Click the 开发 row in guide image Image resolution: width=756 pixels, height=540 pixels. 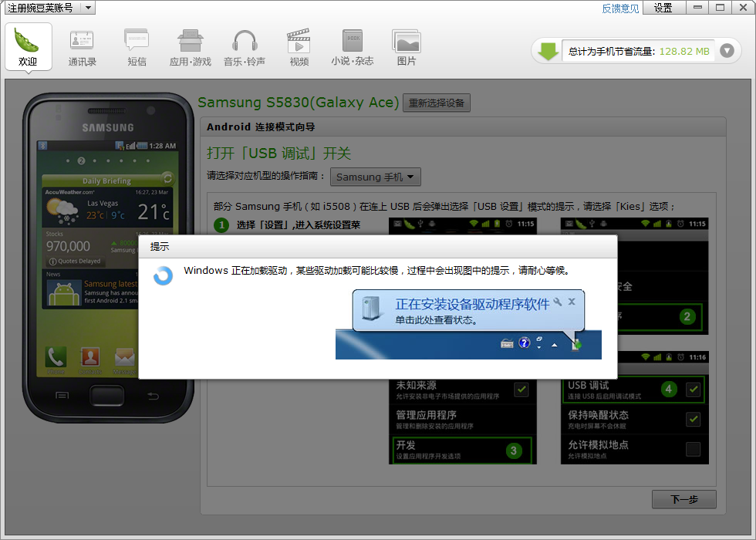462,450
